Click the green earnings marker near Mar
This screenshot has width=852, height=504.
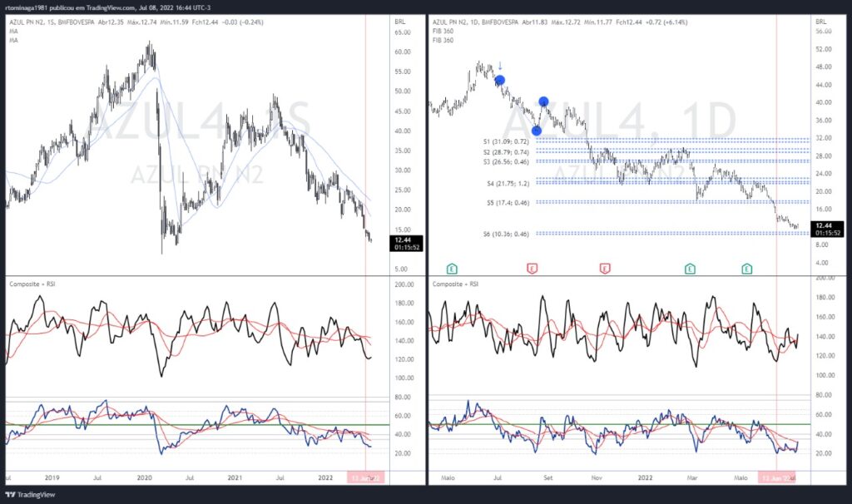click(x=690, y=269)
